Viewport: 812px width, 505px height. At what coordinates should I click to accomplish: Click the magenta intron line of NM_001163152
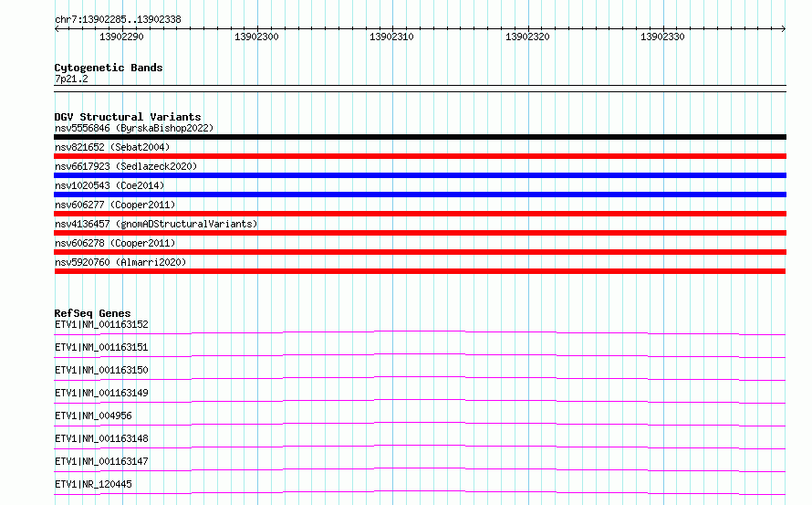pyautogui.click(x=420, y=331)
